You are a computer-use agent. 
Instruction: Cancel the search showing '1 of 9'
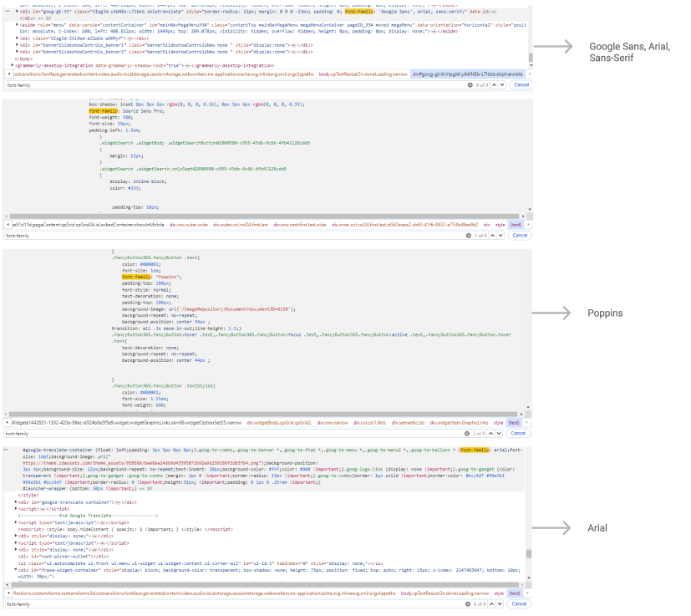pyautogui.click(x=520, y=235)
